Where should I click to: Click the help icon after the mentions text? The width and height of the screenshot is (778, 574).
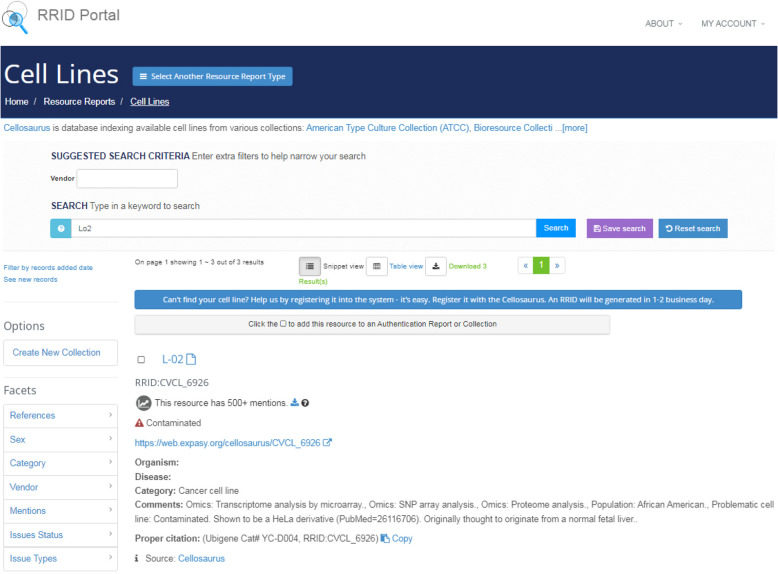305,403
